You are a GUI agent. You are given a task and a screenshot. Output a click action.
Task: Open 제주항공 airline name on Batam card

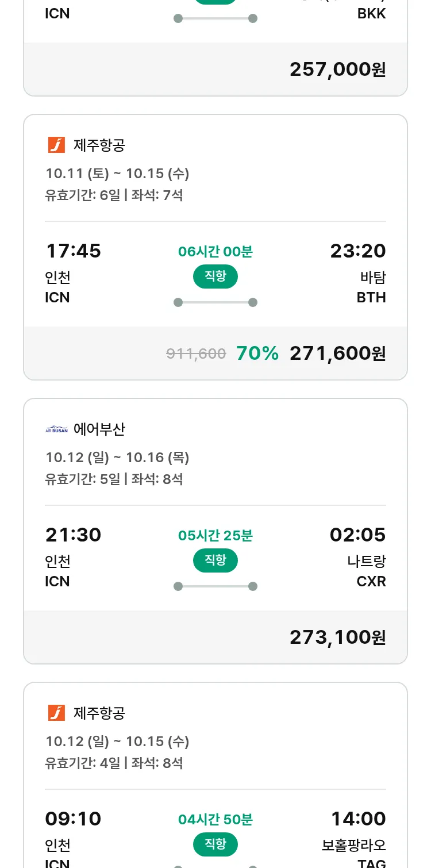[x=99, y=145]
